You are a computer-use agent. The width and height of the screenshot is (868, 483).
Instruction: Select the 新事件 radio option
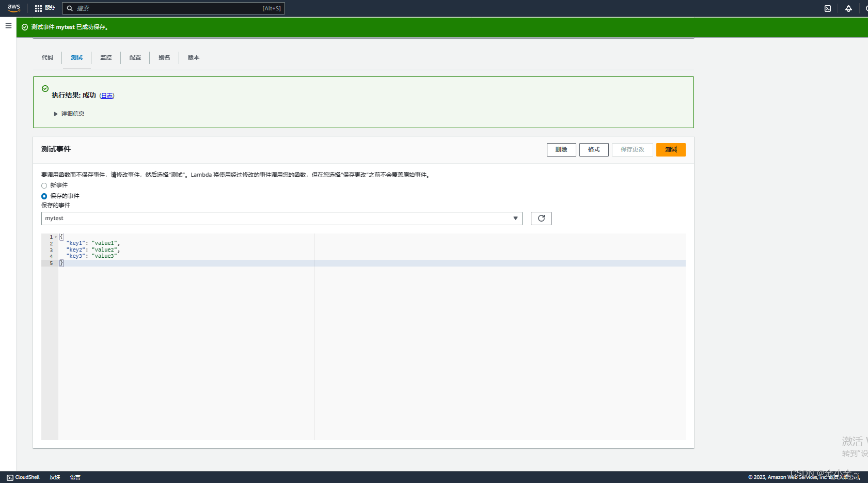pos(44,185)
